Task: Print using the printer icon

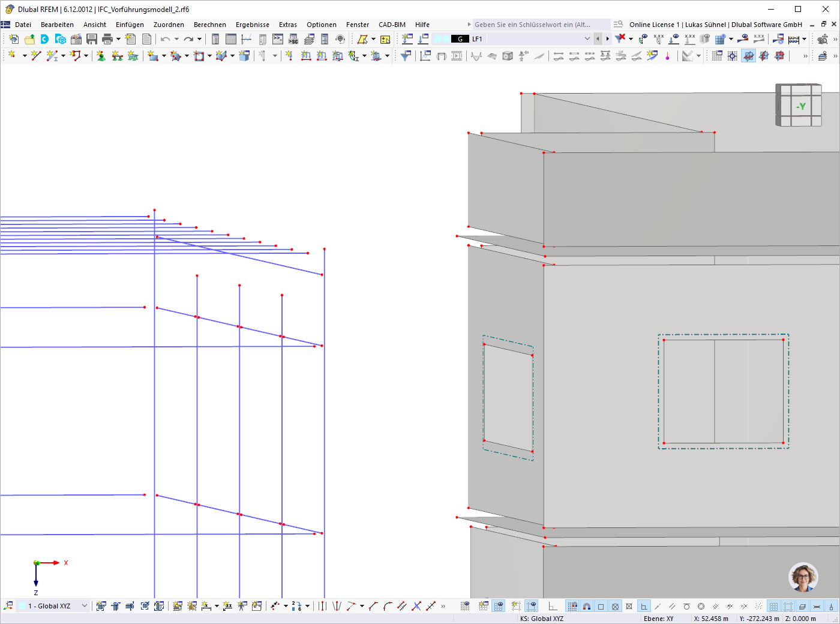Action: click(107, 39)
